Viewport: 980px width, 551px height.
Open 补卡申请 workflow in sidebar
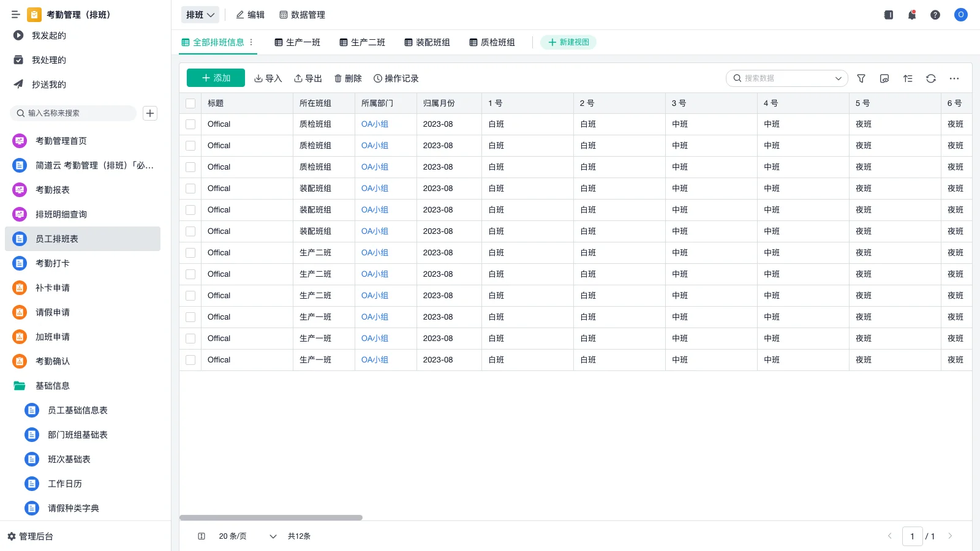click(83, 288)
